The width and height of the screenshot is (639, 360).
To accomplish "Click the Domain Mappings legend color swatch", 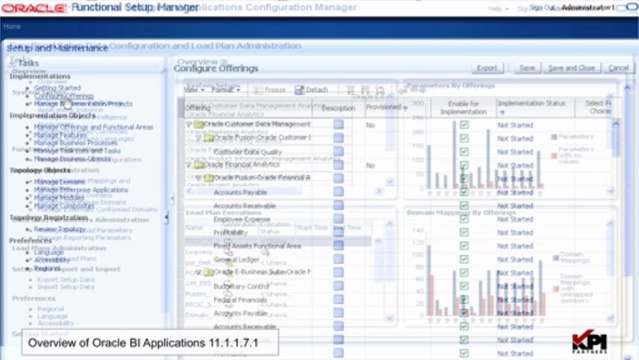I will 556,258.
